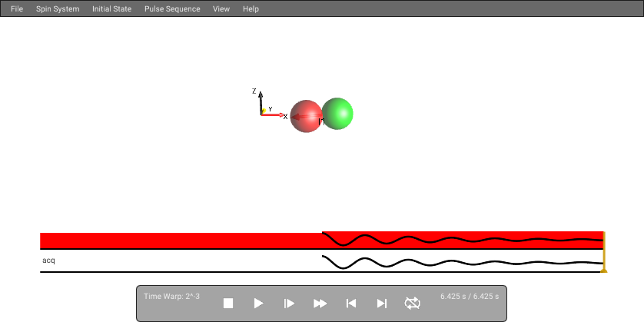The height and width of the screenshot is (322, 644).
Task: Open the Spin System menu
Action: coord(58,8)
